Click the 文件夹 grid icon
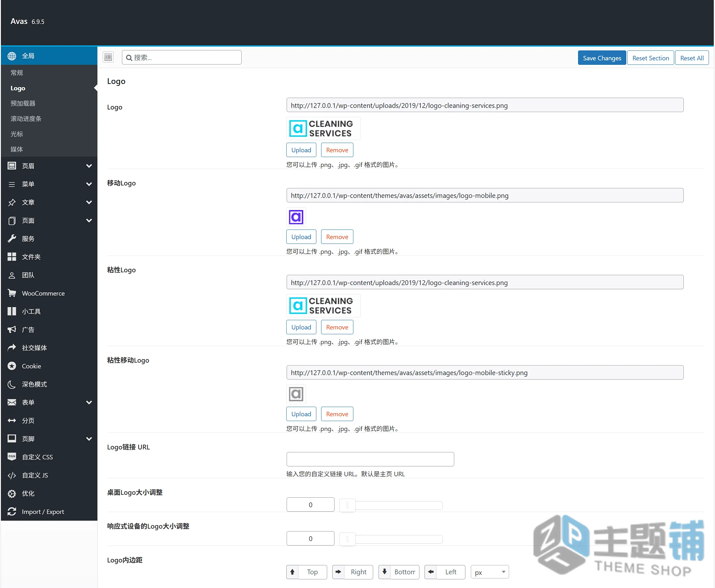 point(12,257)
